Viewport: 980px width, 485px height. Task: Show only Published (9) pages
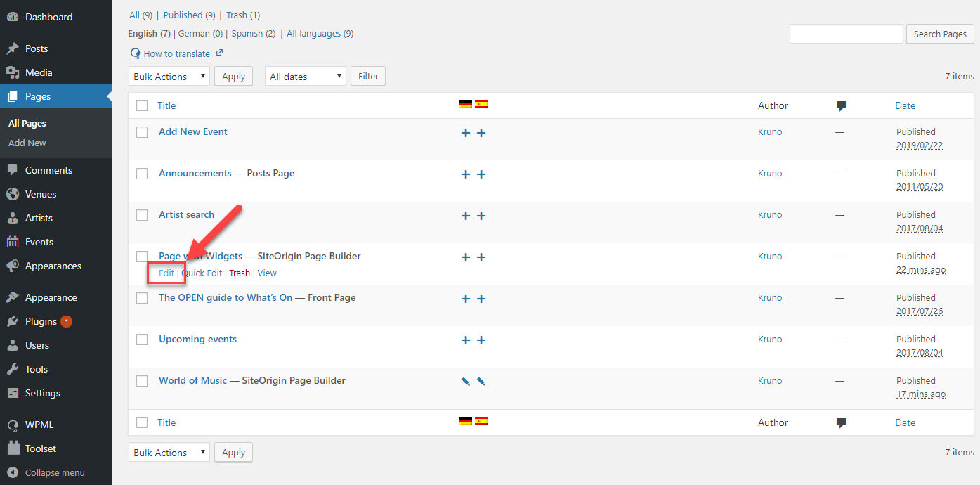(189, 15)
